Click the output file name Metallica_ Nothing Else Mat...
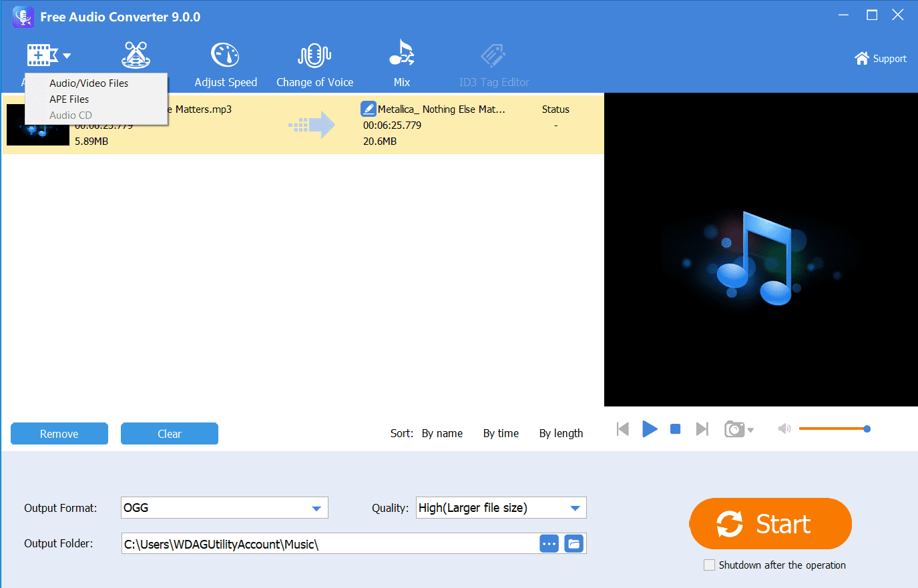The height and width of the screenshot is (588, 918). (x=441, y=109)
